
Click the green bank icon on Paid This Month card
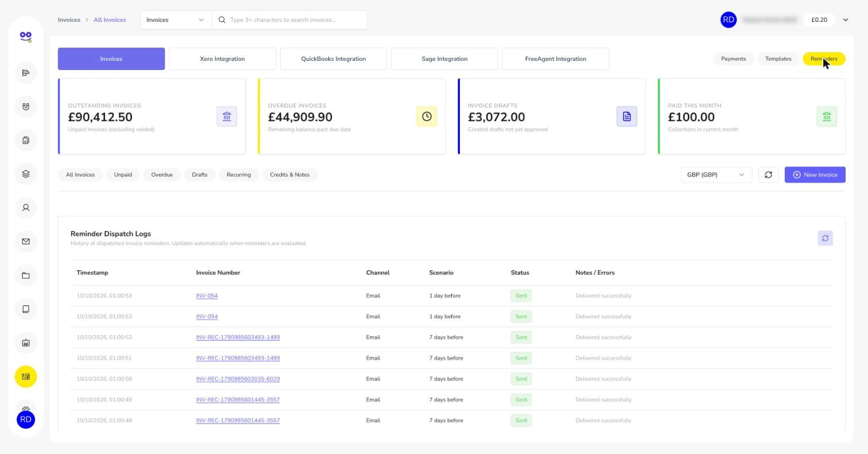point(827,117)
